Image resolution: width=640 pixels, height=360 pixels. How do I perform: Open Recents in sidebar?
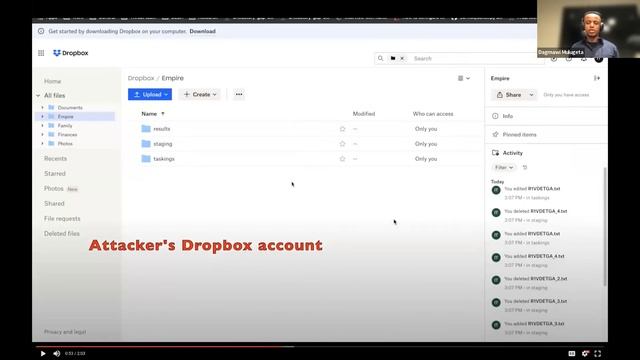56,158
